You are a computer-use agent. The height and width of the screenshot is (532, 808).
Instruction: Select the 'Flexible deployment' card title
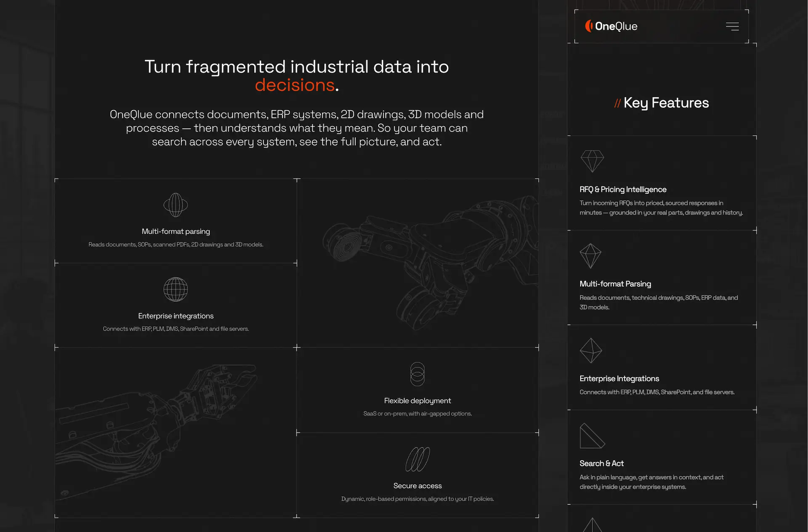click(x=417, y=401)
